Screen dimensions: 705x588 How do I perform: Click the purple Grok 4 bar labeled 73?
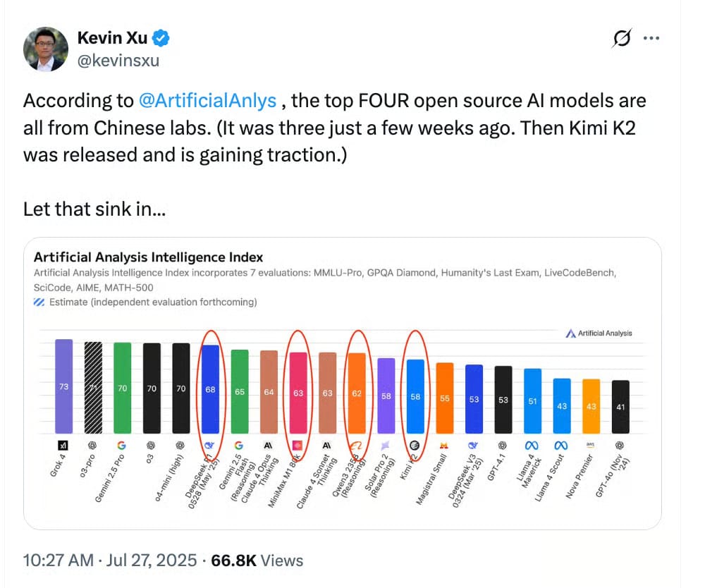point(64,386)
